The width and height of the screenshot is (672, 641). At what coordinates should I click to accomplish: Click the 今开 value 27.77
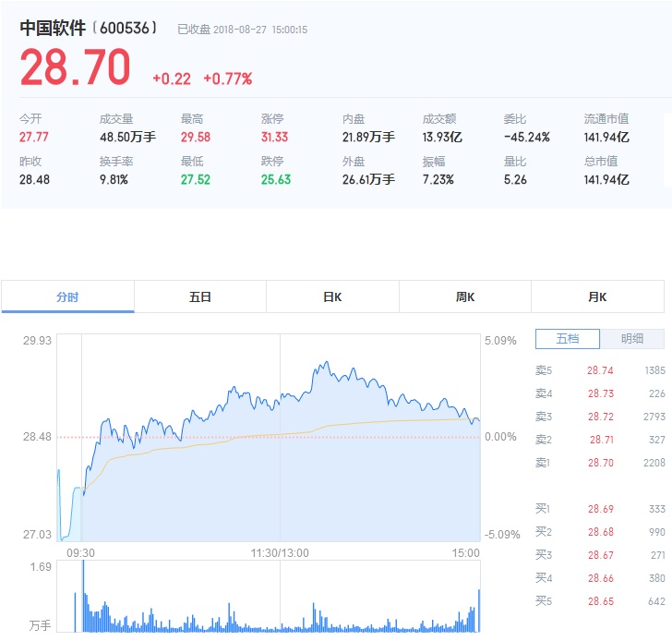[x=34, y=138]
